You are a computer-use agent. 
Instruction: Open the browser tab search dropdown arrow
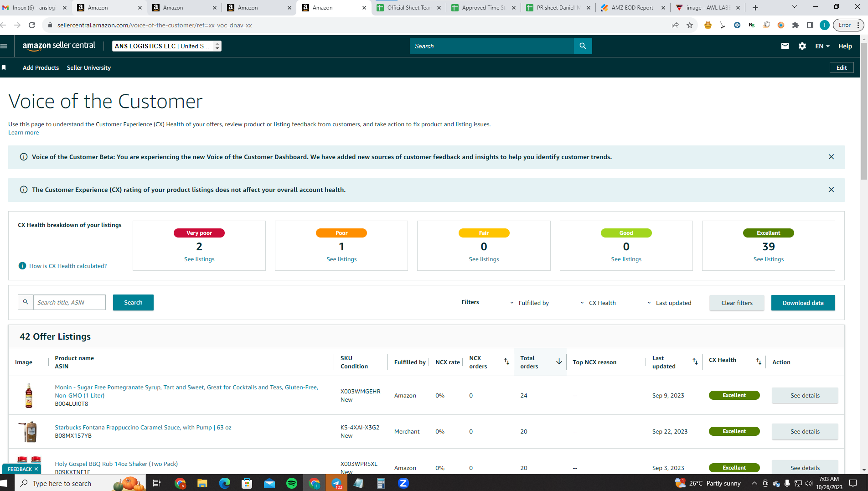click(x=795, y=7)
